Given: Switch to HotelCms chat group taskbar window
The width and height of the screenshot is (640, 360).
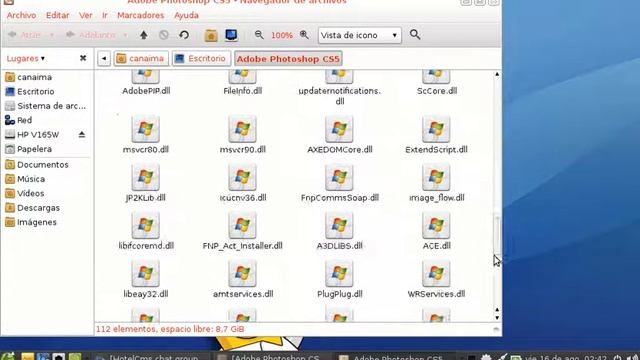Looking at the screenshot, I should point(148,357).
